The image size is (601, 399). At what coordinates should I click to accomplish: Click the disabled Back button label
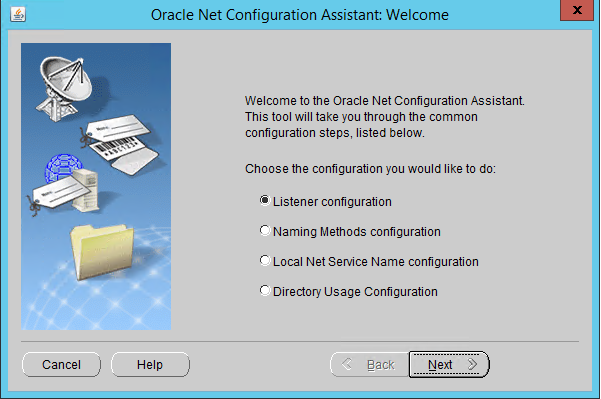point(381,365)
